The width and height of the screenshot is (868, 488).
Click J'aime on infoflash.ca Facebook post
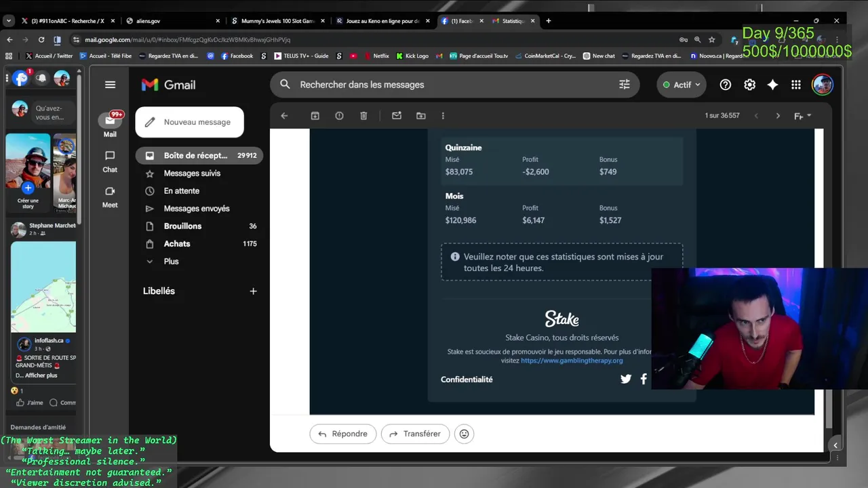pyautogui.click(x=30, y=403)
